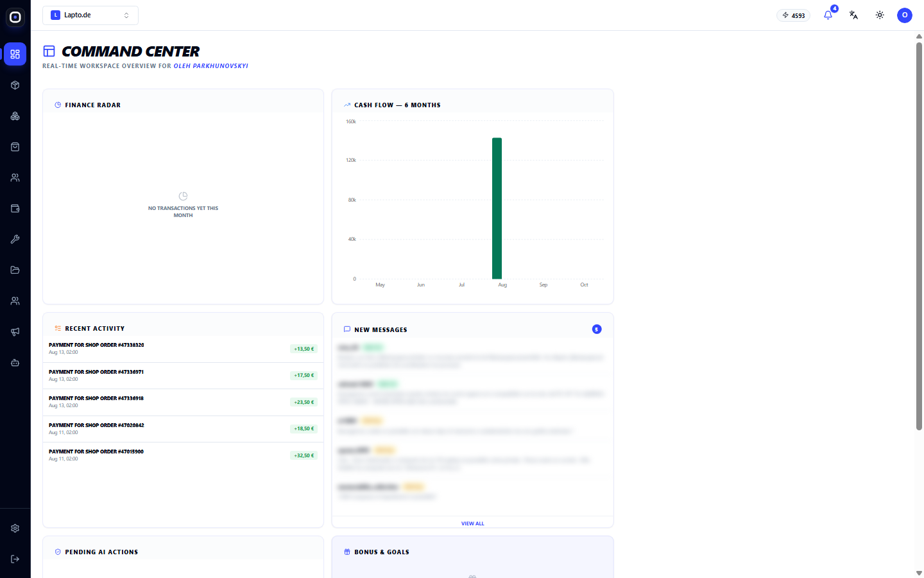Viewport: 924px width, 578px height.
Task: Click the +23,50 € amount badge
Action: point(304,402)
